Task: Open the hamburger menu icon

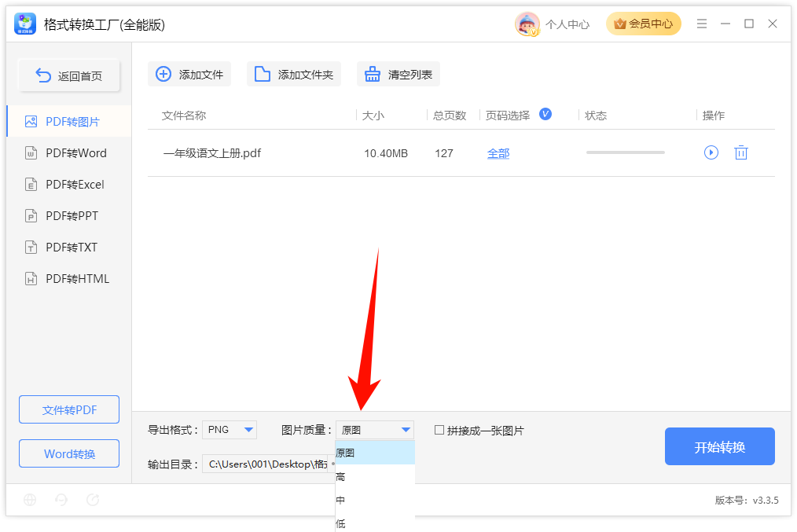Action: pos(701,24)
